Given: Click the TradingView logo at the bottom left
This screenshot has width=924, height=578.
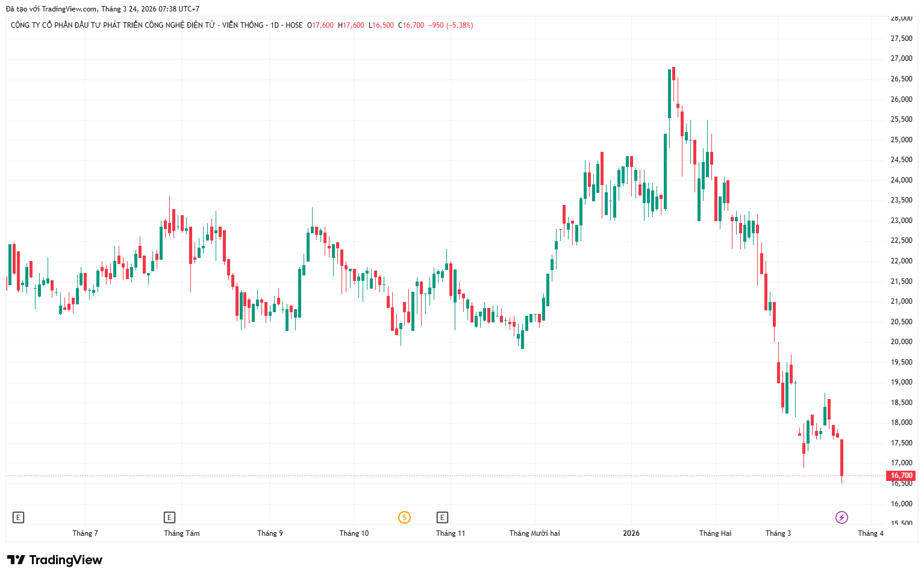Looking at the screenshot, I should tap(55, 560).
